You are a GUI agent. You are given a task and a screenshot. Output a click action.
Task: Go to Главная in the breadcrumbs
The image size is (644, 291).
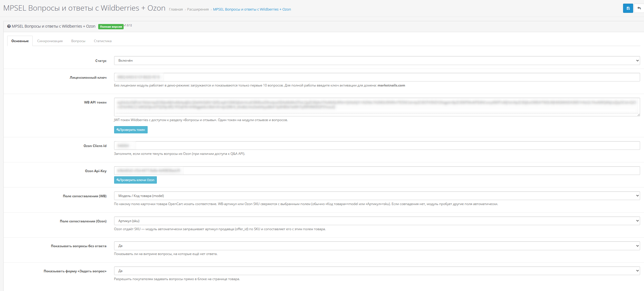[176, 9]
